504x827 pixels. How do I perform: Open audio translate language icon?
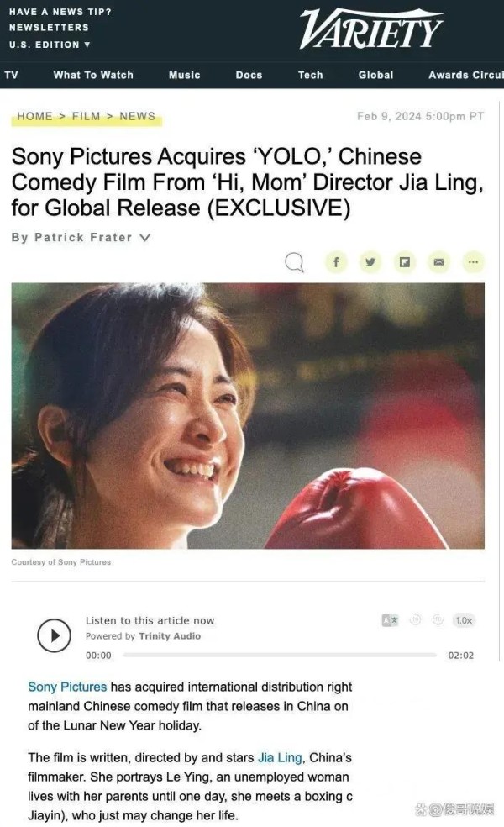coord(390,620)
